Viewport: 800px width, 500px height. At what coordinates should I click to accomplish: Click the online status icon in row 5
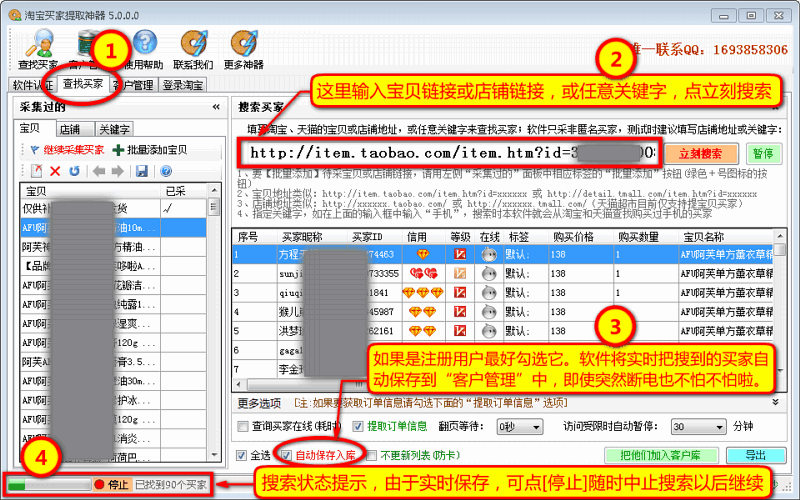click(x=489, y=331)
